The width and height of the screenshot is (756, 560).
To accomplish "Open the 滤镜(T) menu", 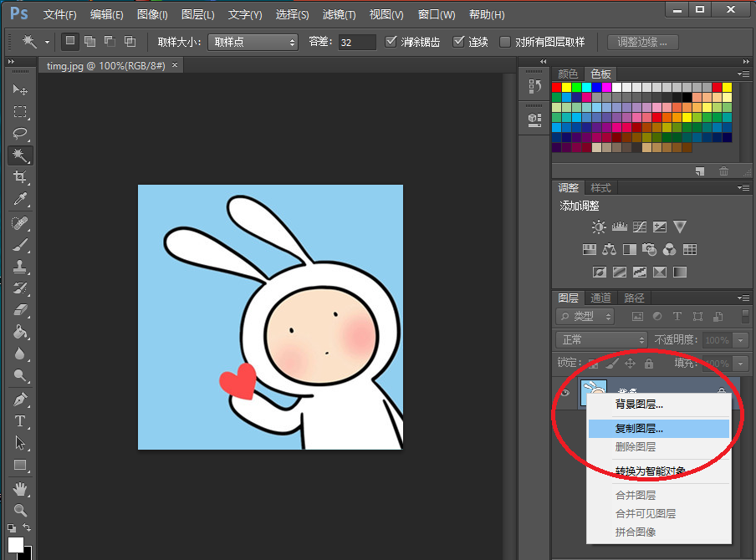I will (339, 15).
